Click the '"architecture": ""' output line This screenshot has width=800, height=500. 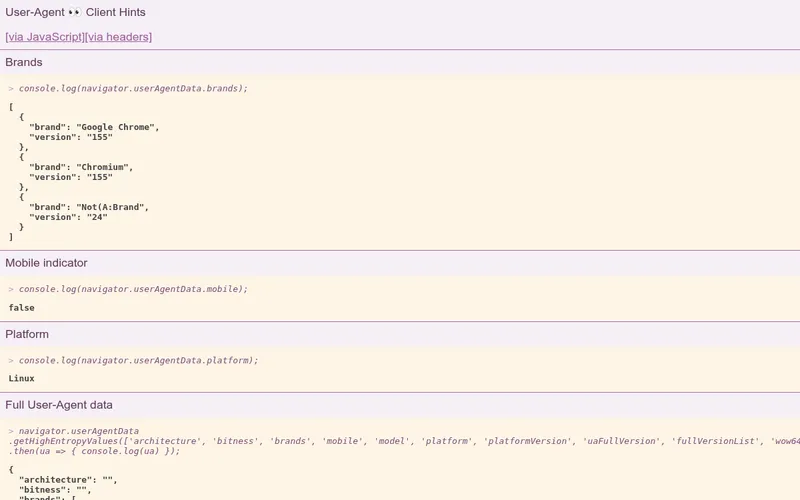click(x=68, y=480)
